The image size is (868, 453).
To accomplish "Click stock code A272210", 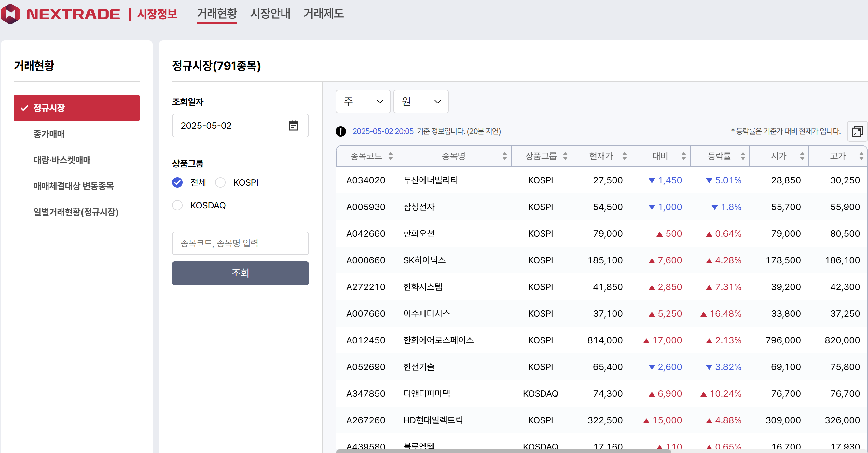I will coord(365,287).
